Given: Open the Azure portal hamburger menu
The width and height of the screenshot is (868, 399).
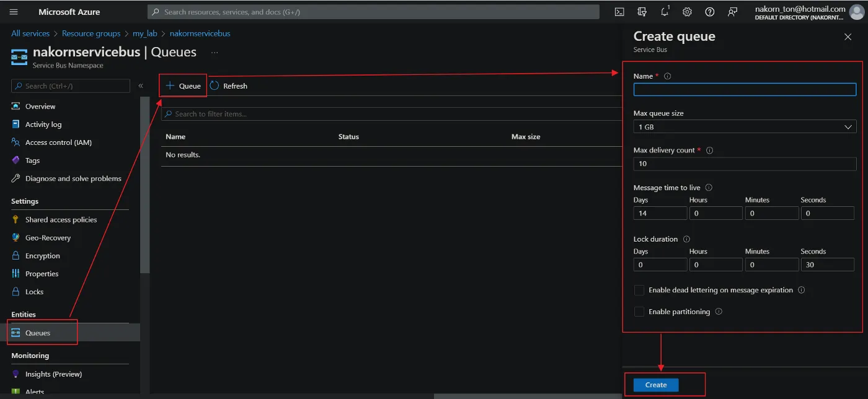Looking at the screenshot, I should [x=14, y=12].
